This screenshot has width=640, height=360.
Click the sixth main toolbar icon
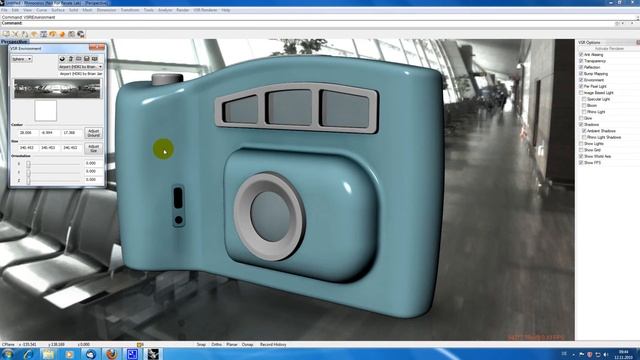tap(53, 34)
